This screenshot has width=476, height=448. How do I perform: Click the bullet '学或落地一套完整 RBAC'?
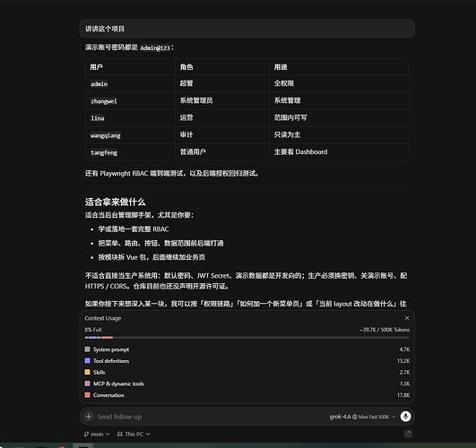[x=134, y=228]
